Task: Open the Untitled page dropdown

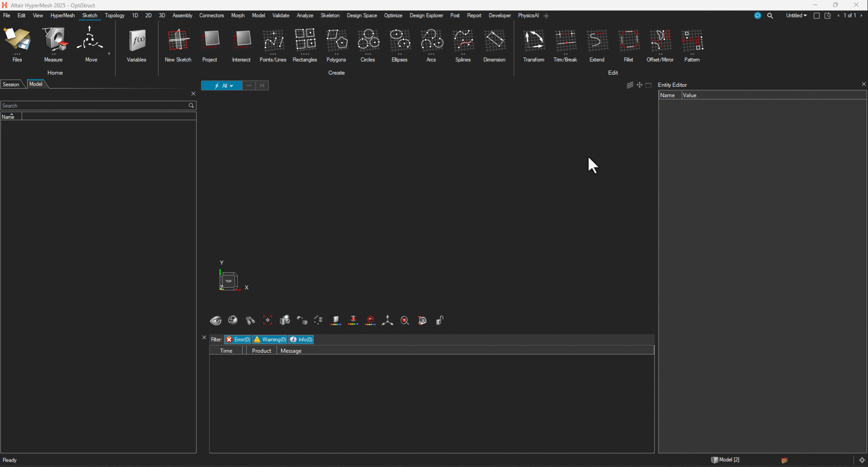Action: (x=796, y=15)
